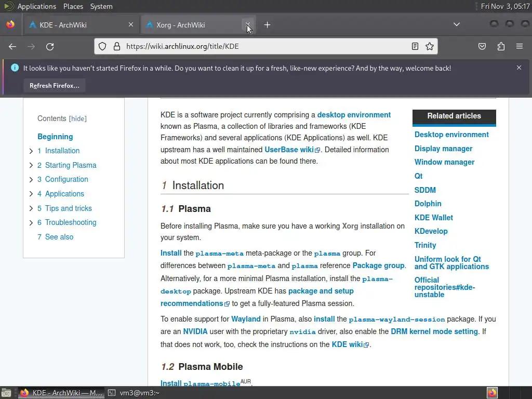Follow the Xorg link in Plasma section
The width and height of the screenshot is (532, 399).
[x=350, y=226]
